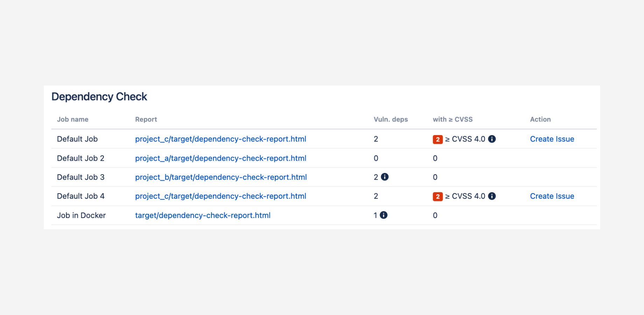This screenshot has height=315, width=644.
Task: Click the Vuln. deps column header
Action: pos(391,119)
